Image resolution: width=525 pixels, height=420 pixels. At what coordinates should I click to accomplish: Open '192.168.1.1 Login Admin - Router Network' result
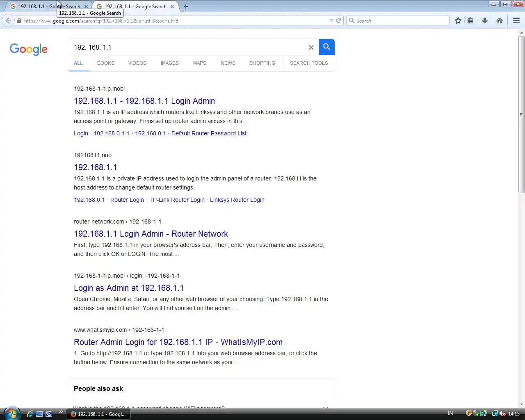(151, 234)
